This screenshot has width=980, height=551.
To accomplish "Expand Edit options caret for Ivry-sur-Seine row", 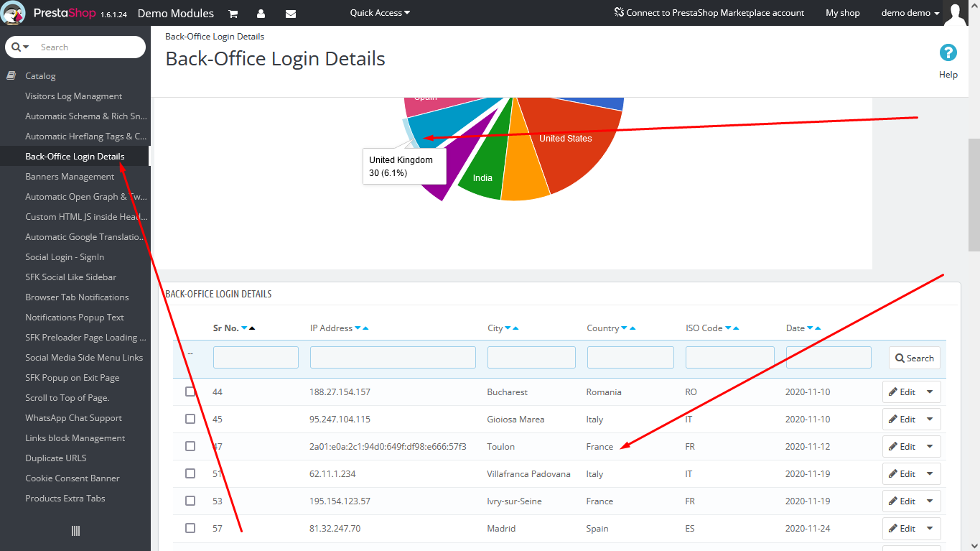I will (930, 501).
